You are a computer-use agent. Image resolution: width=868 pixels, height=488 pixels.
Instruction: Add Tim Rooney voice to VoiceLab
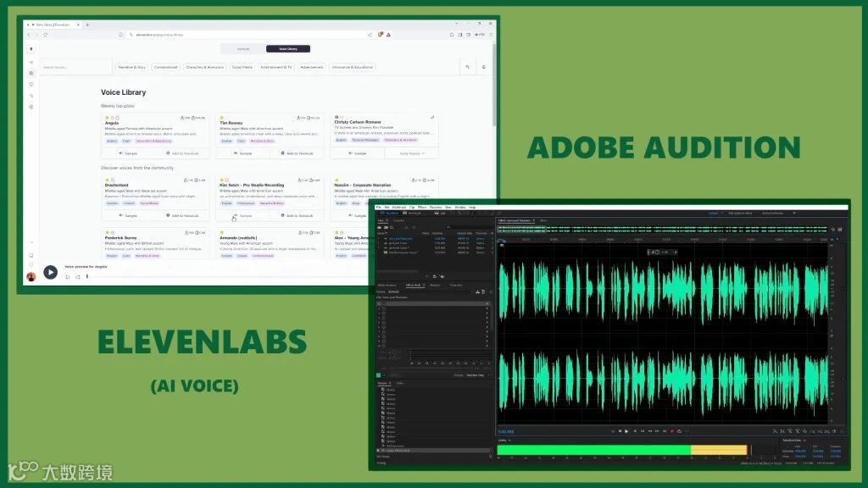point(298,153)
